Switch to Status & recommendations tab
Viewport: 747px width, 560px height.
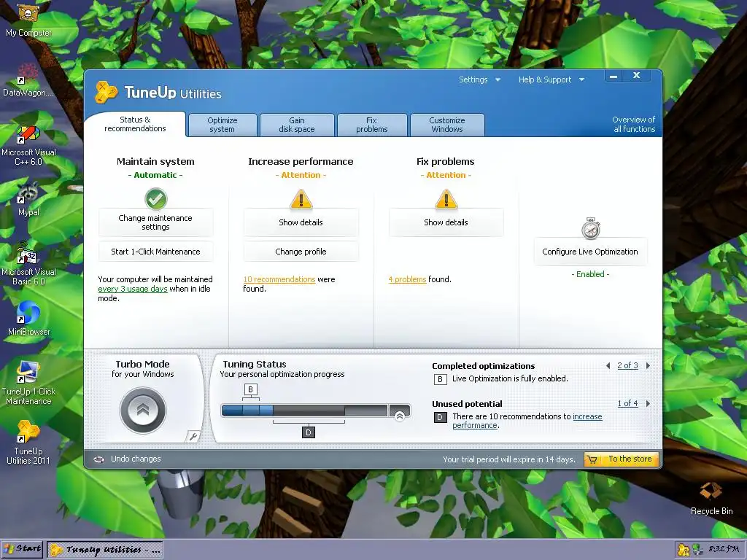[x=135, y=124]
